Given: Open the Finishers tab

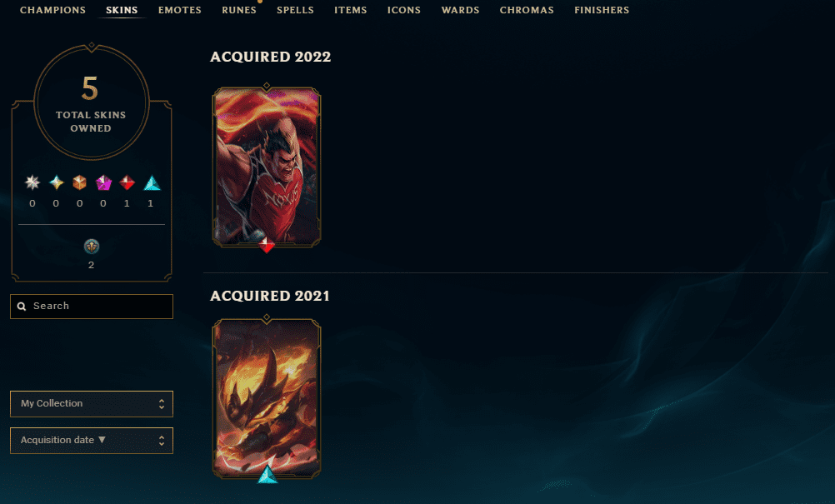Looking at the screenshot, I should pyautogui.click(x=602, y=10).
